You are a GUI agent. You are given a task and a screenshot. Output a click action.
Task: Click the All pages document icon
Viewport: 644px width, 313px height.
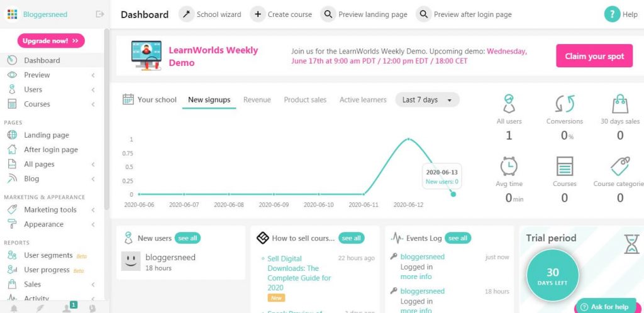[x=13, y=164]
